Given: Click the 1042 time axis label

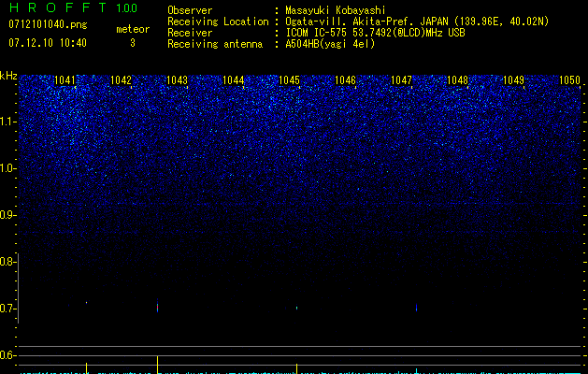Looking at the screenshot, I should point(122,80).
